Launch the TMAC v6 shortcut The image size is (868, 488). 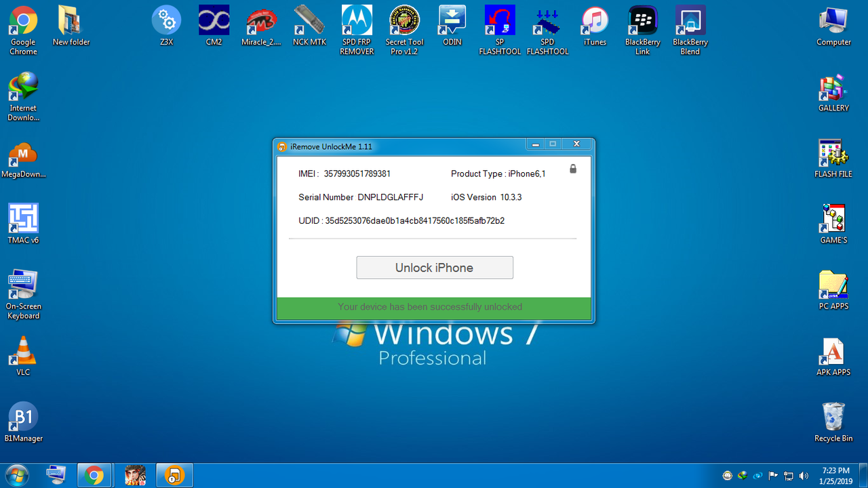[x=23, y=224]
